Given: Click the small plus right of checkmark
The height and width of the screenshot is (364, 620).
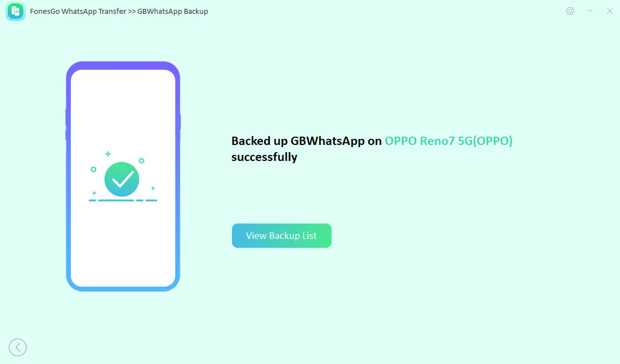Looking at the screenshot, I should 153,188.
